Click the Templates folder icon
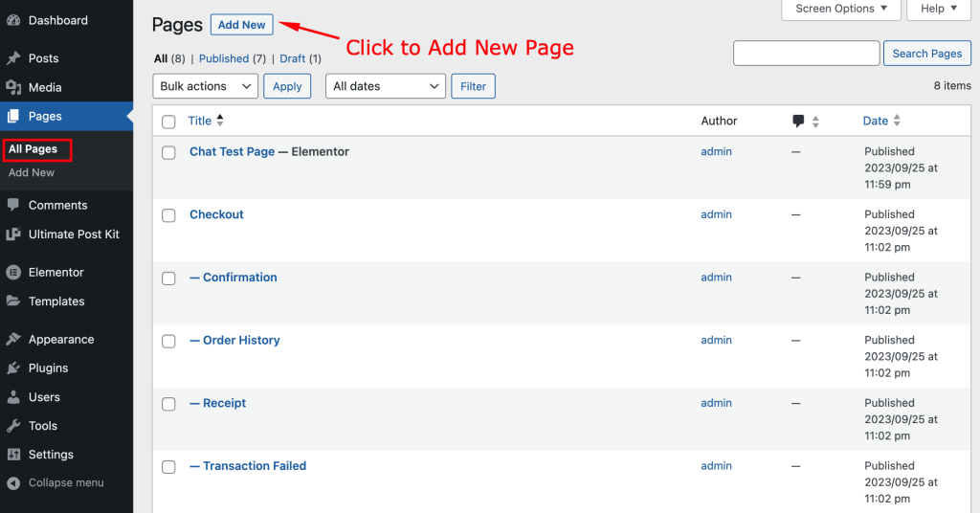 coord(13,301)
